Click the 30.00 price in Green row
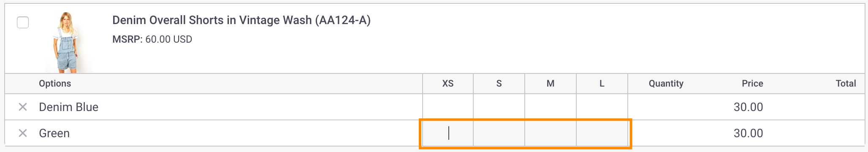This screenshot has height=152, width=868. [748, 133]
